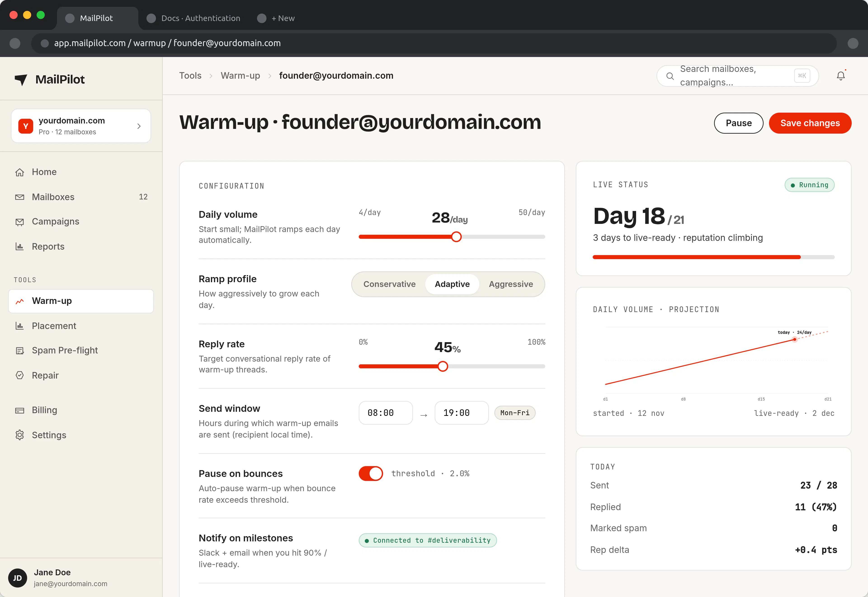The height and width of the screenshot is (597, 868).
Task: Click the 19:00 send window end field
Action: pos(462,413)
